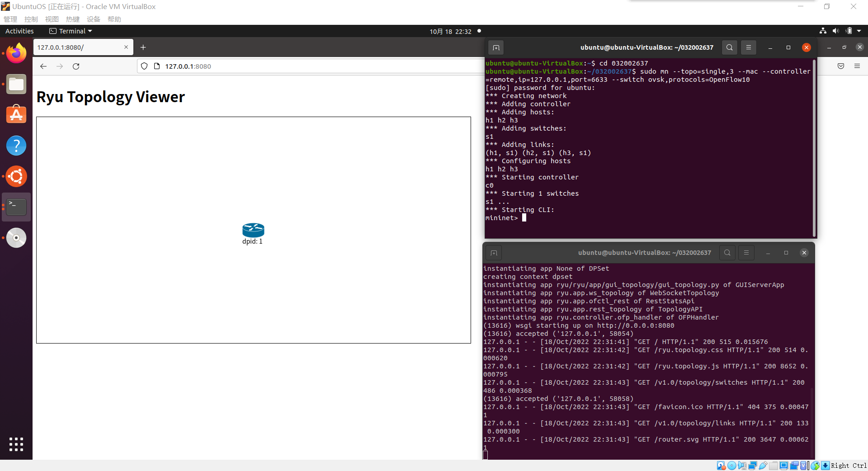Open the clock showing 10月 18 22:32
Viewport: 868px width, 471px height.
pos(450,31)
